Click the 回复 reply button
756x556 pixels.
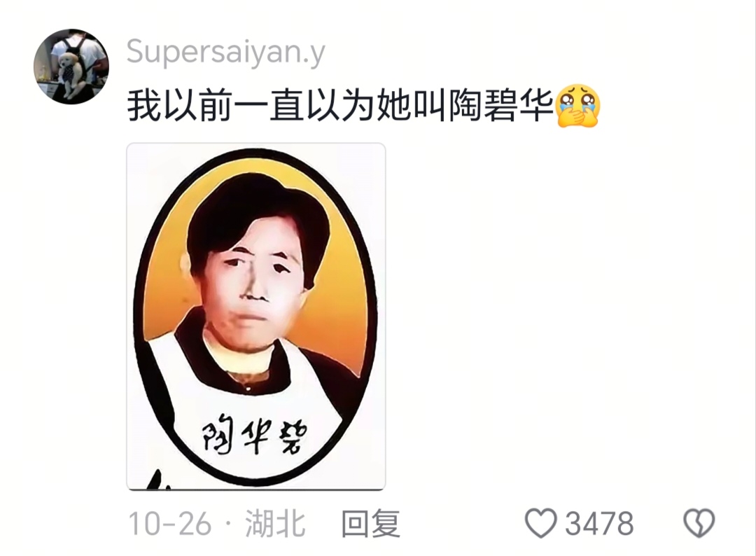pyautogui.click(x=371, y=523)
